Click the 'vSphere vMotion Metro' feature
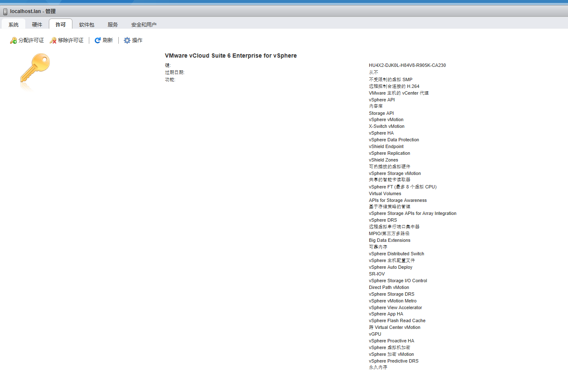The width and height of the screenshot is (568, 392). tap(393, 301)
